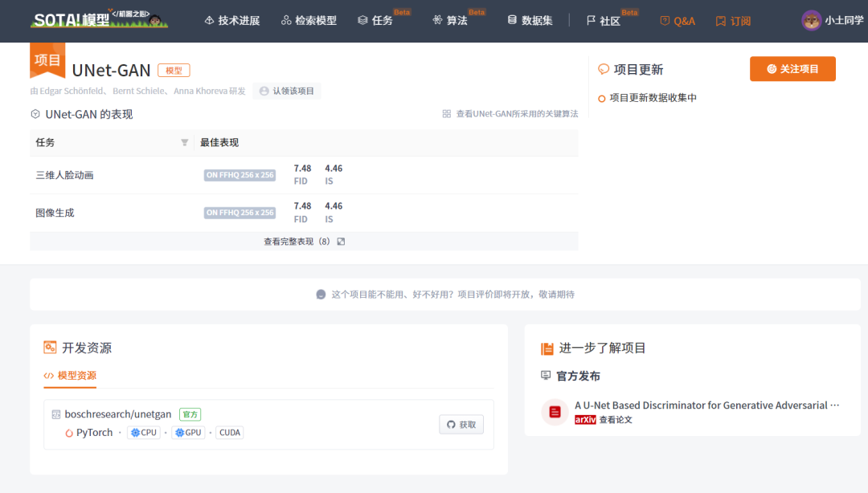Click the repo icon beside boschresearch/unetgan
The image size is (868, 493).
(56, 414)
